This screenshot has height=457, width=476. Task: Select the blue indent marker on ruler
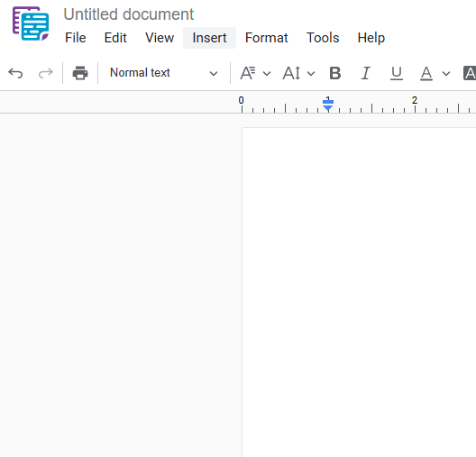328,105
